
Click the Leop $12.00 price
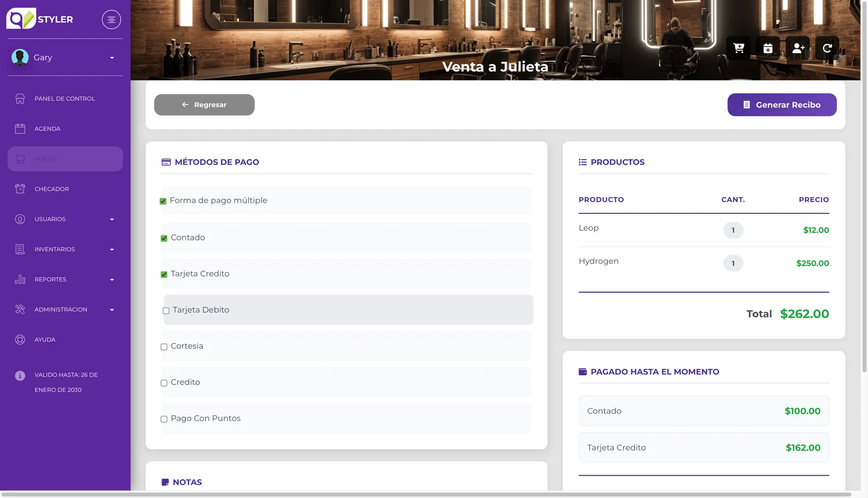click(x=816, y=230)
